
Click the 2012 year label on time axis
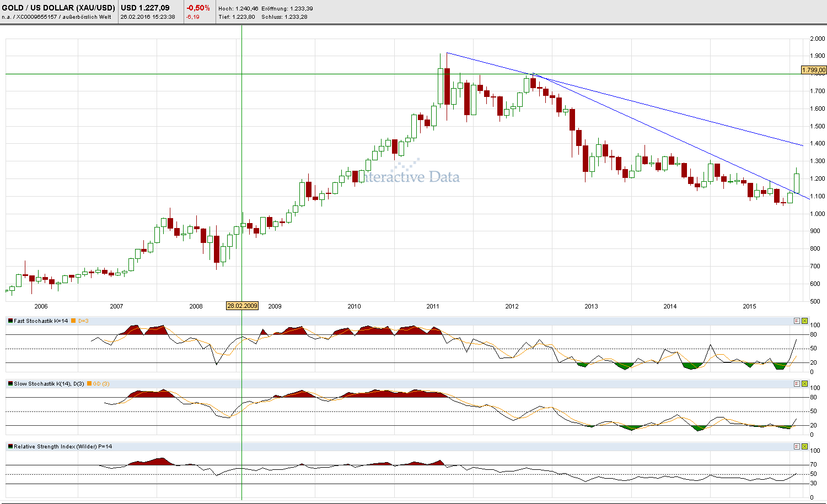(x=512, y=306)
